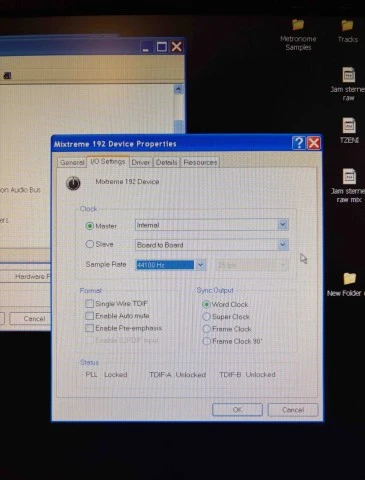The height and width of the screenshot is (480, 365).
Task: Select the Slave clock radio button
Action: click(89, 244)
